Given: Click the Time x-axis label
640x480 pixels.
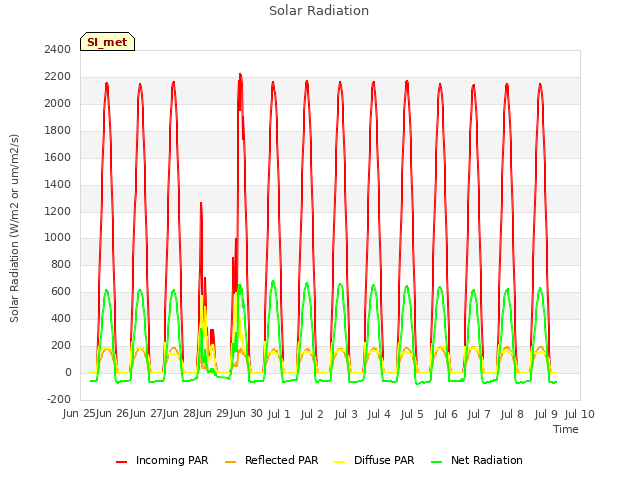Looking at the screenshot, I should point(566,429).
